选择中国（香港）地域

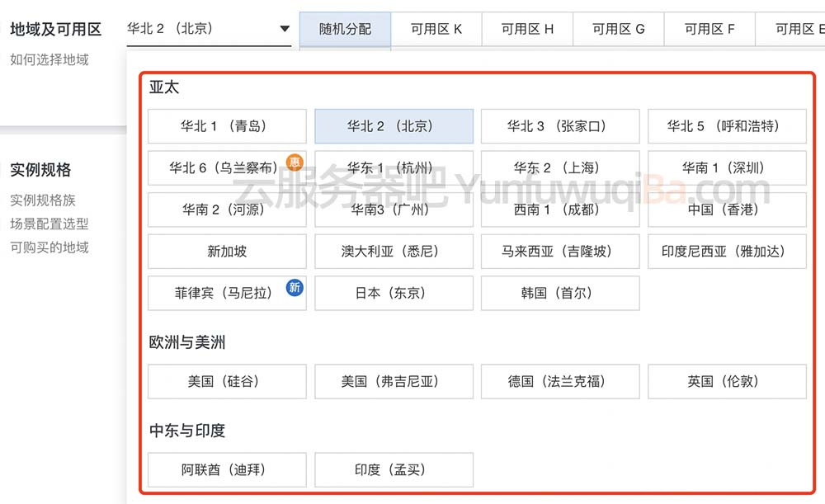(x=727, y=210)
